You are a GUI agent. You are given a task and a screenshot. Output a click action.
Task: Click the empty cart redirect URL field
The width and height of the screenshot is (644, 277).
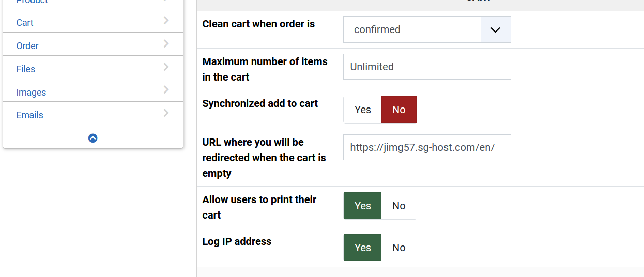click(x=426, y=147)
